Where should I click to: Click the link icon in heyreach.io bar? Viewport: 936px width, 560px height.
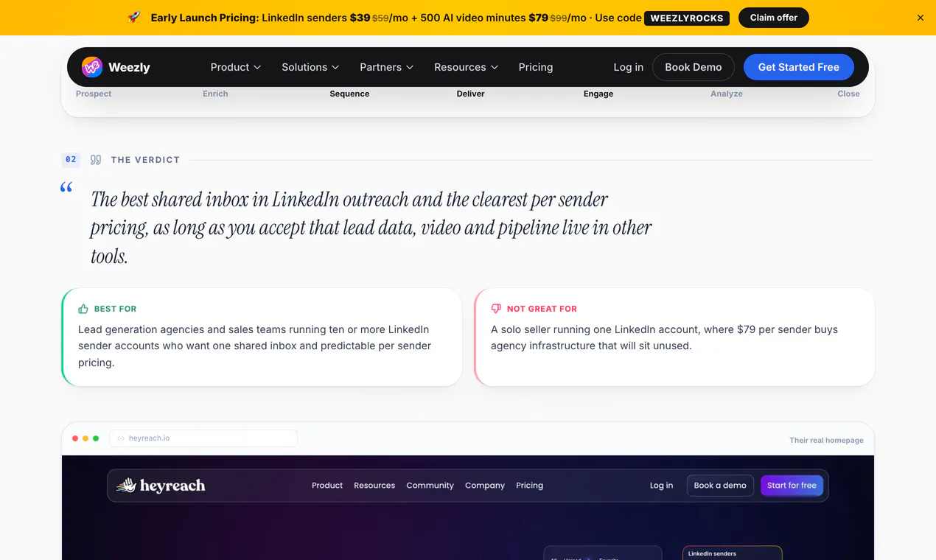click(121, 438)
